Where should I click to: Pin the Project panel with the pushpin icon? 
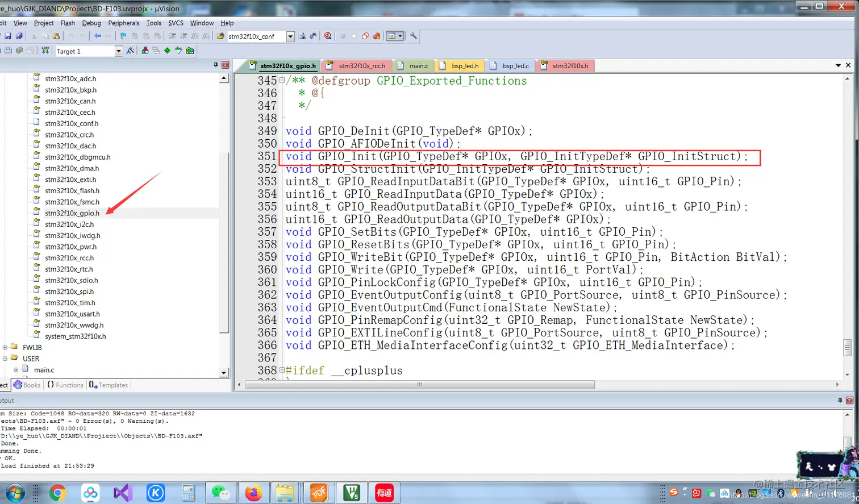216,65
